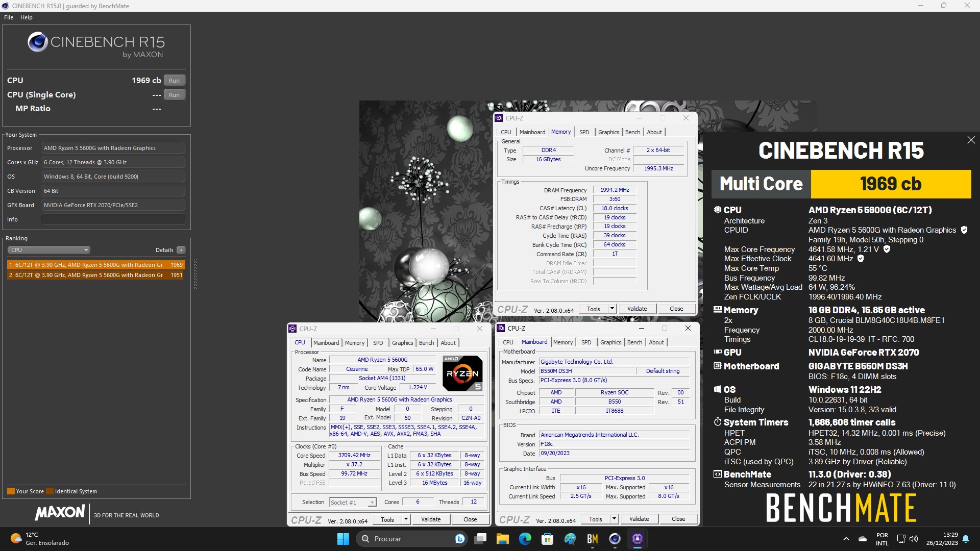
Task: Launch Microsoft Edge from the taskbar
Action: tap(525, 539)
